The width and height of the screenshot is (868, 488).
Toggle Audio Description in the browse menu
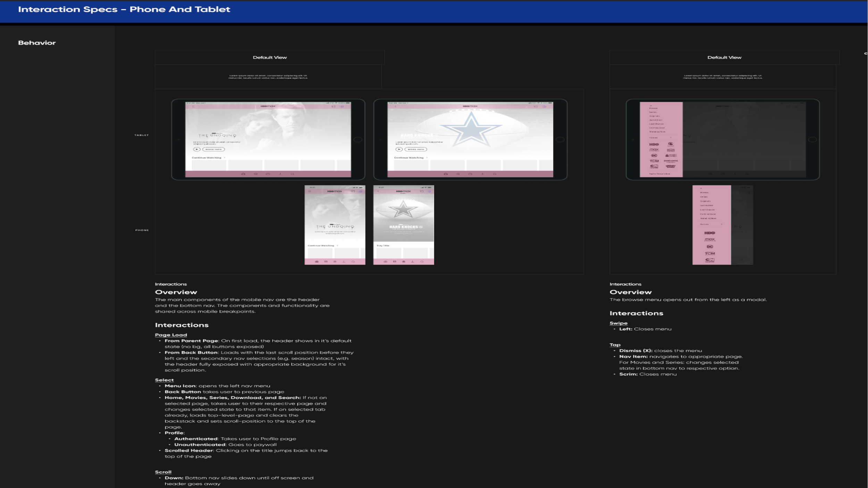(660, 174)
